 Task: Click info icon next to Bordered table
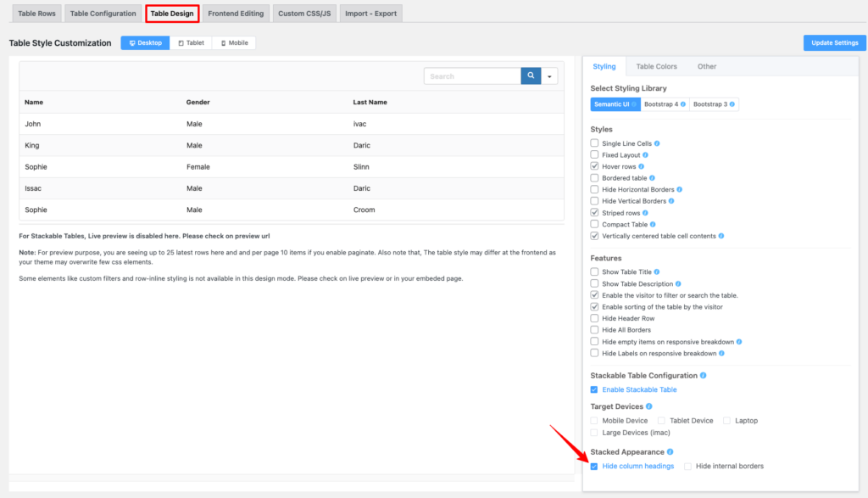(x=652, y=178)
